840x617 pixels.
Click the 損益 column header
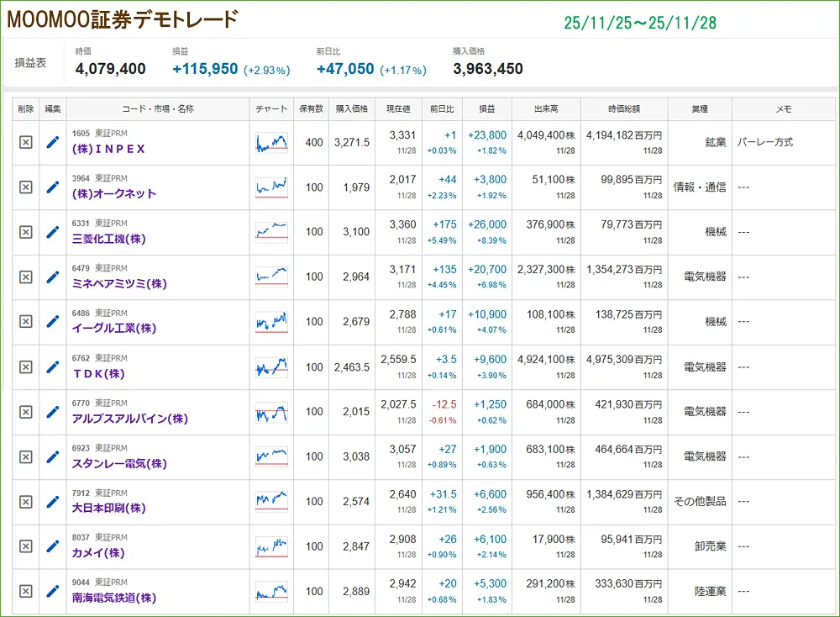(487, 109)
